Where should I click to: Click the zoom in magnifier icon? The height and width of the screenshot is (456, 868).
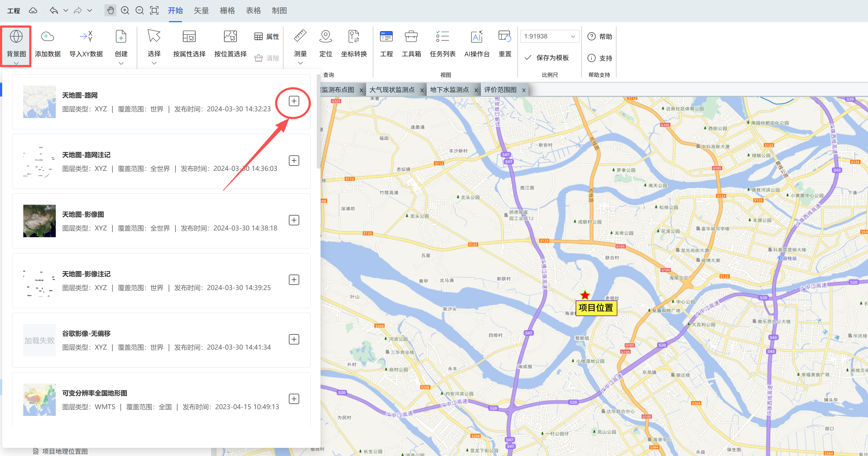pyautogui.click(x=125, y=11)
